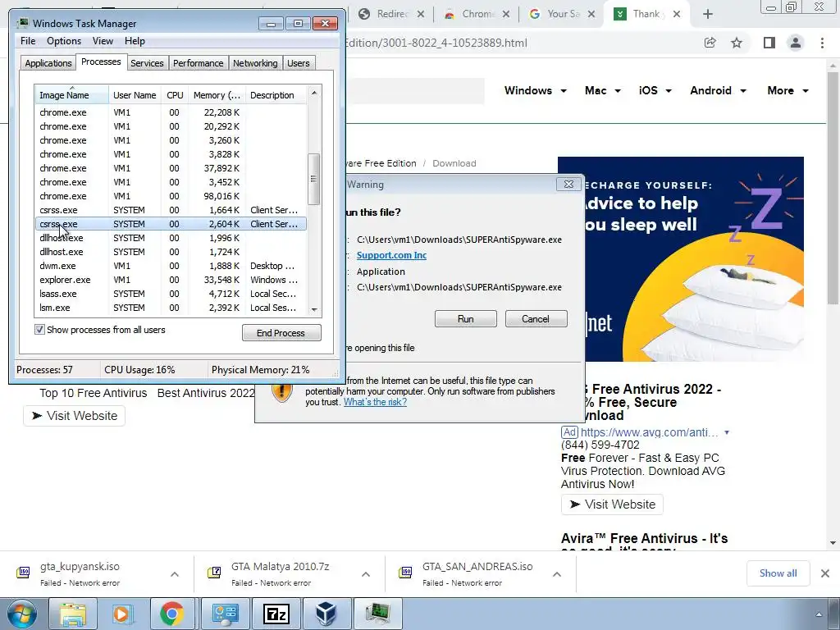Launch Windows Media Player from taskbar
The image size is (840, 630).
point(122,614)
